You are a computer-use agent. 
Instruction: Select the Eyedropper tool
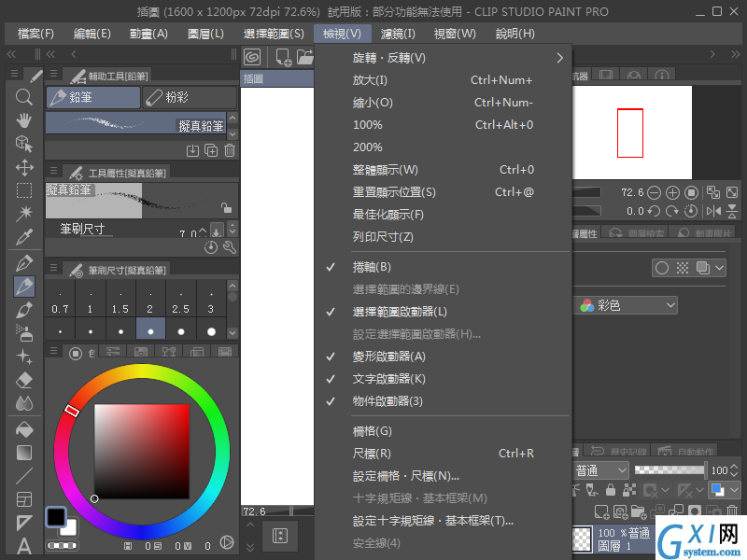tap(24, 237)
